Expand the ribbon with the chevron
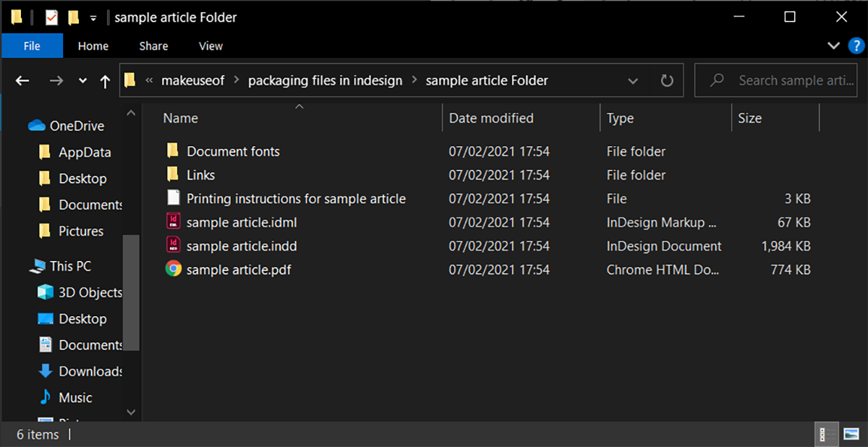The image size is (868, 447). (833, 46)
